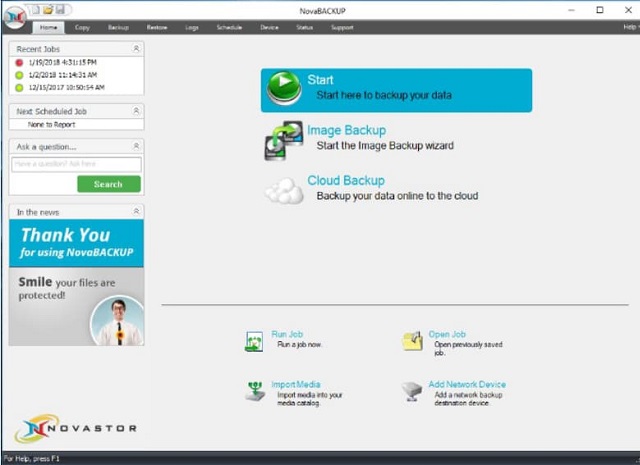Screen dimensions: 640x465
Task: Click the red status dot for 1/19/2018 job
Action: click(x=19, y=62)
